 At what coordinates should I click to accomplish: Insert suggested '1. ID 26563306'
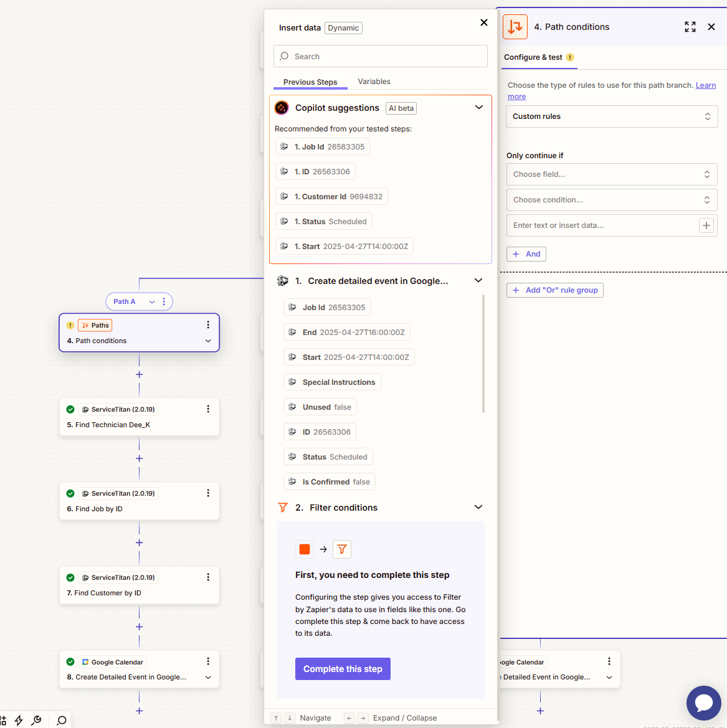(315, 172)
